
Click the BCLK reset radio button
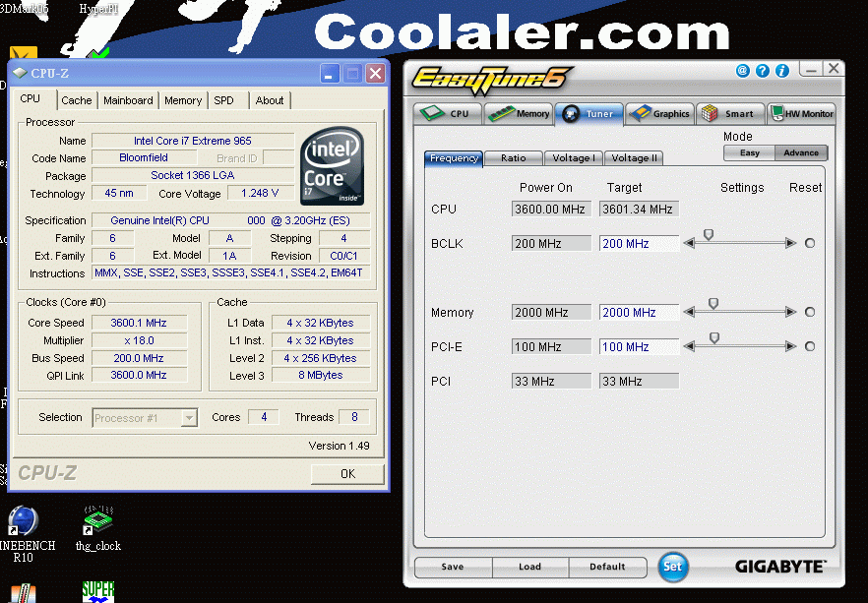point(810,243)
